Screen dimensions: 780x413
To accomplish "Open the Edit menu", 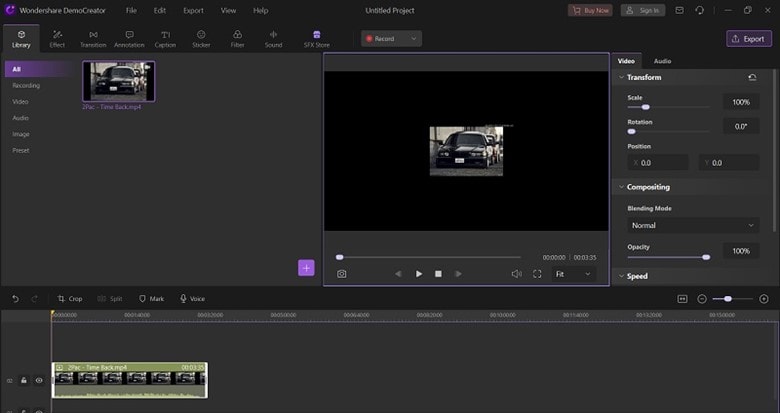I will (x=160, y=10).
